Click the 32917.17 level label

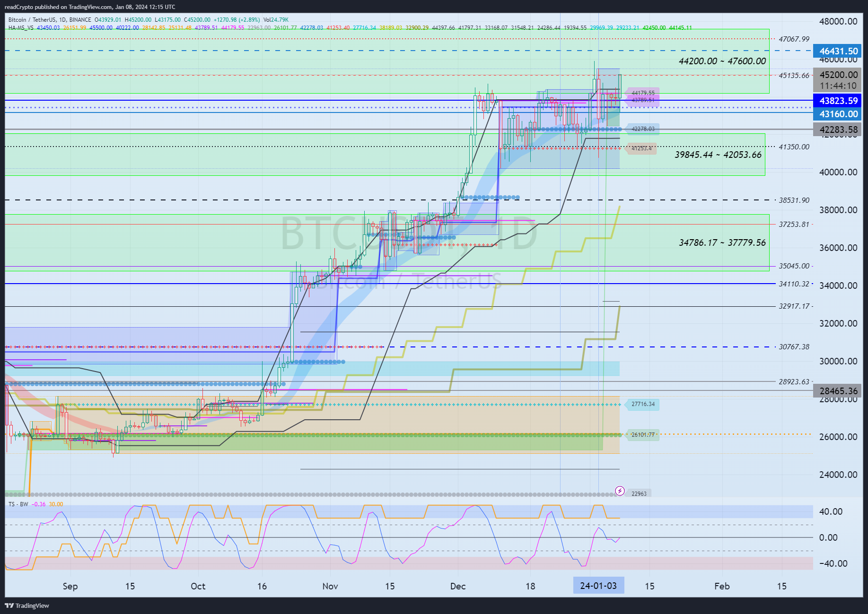pyautogui.click(x=794, y=306)
